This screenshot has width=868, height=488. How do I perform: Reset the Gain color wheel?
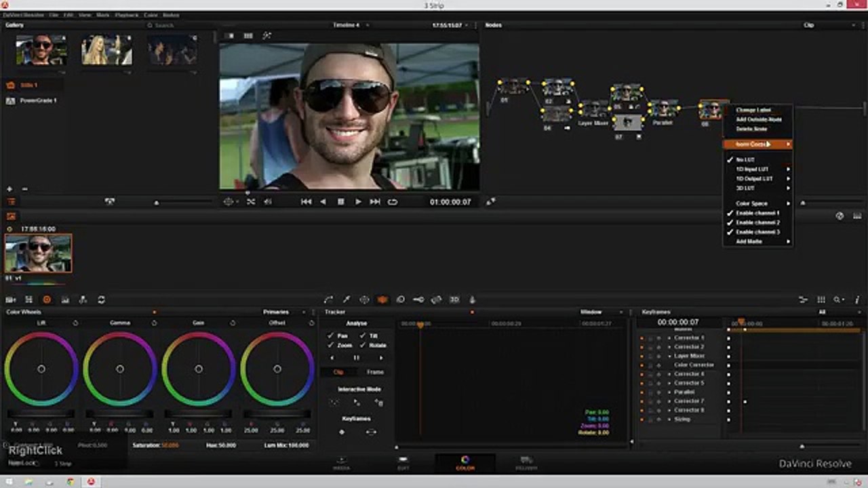233,323
